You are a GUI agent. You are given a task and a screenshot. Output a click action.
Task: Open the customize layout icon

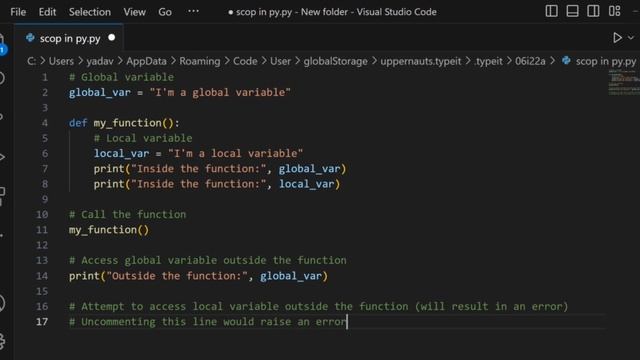coord(614,11)
